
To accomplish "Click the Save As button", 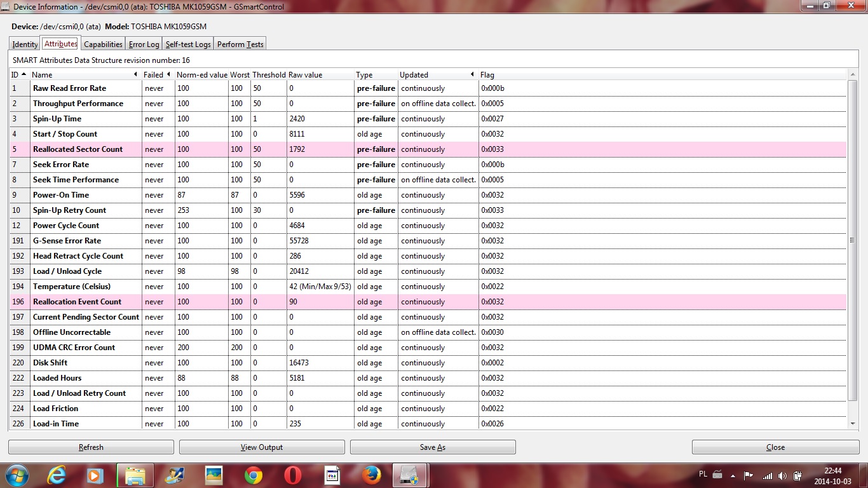I will click(433, 447).
